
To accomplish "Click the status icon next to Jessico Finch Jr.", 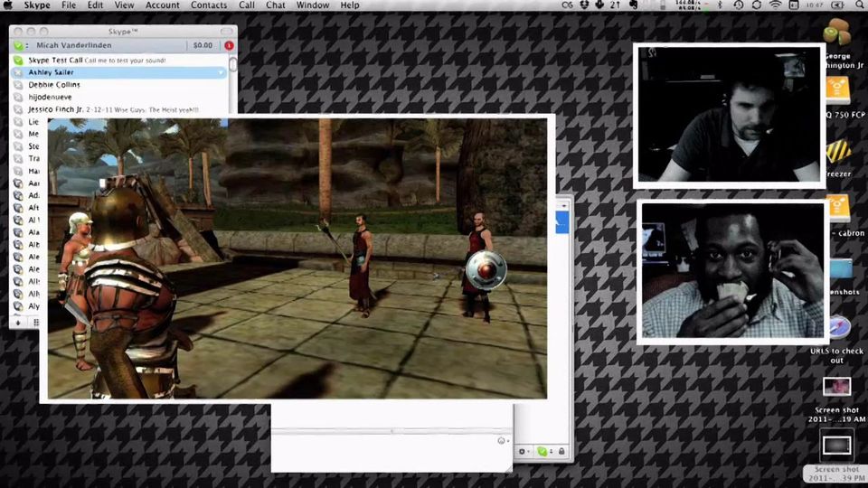I will click(18, 109).
